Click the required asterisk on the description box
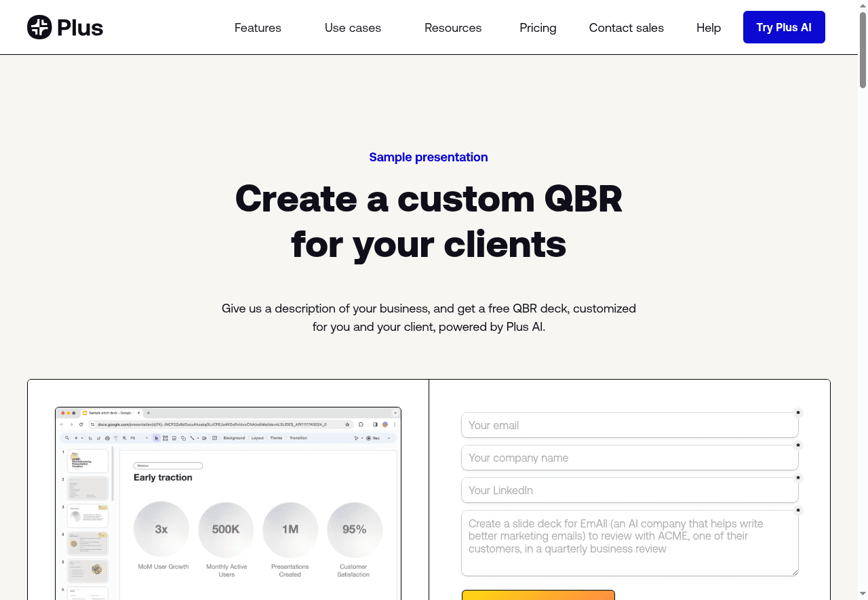The height and width of the screenshot is (600, 868). click(798, 511)
